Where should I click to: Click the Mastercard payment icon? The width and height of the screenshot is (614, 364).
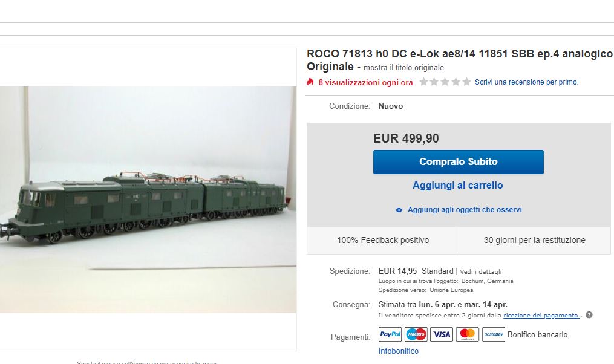(468, 334)
